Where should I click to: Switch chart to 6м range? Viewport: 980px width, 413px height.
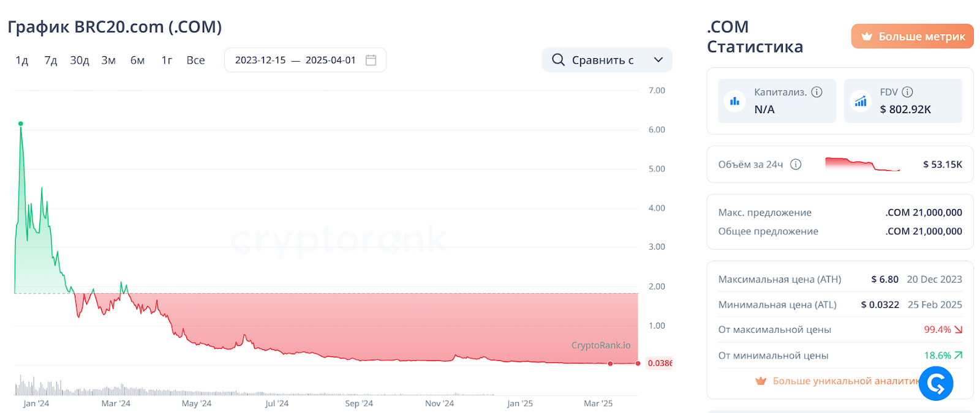click(138, 60)
